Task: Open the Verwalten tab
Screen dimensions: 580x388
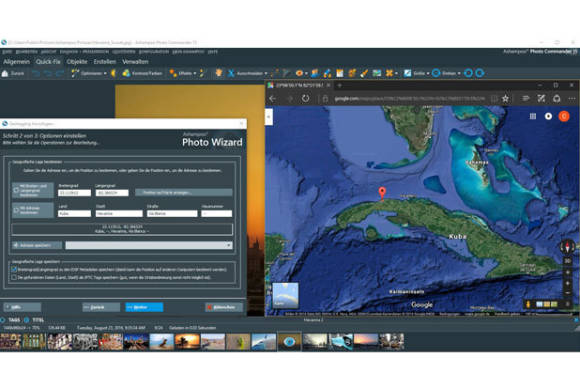Action: tap(135, 62)
